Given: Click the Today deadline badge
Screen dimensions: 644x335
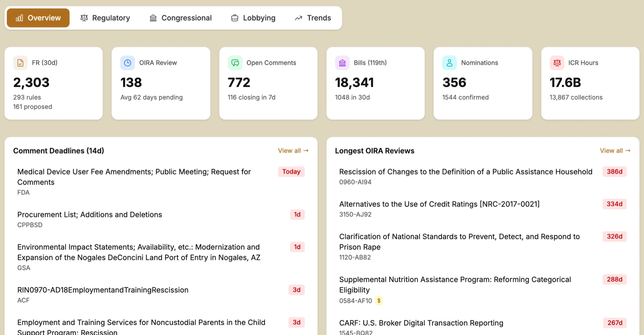Looking at the screenshot, I should click(x=291, y=172).
